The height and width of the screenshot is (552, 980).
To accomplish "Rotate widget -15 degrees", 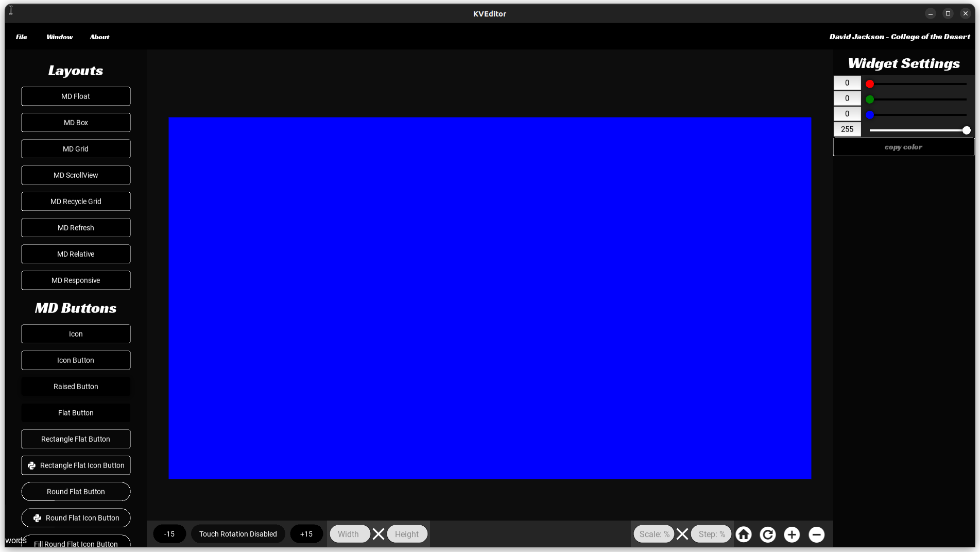I will click(169, 534).
